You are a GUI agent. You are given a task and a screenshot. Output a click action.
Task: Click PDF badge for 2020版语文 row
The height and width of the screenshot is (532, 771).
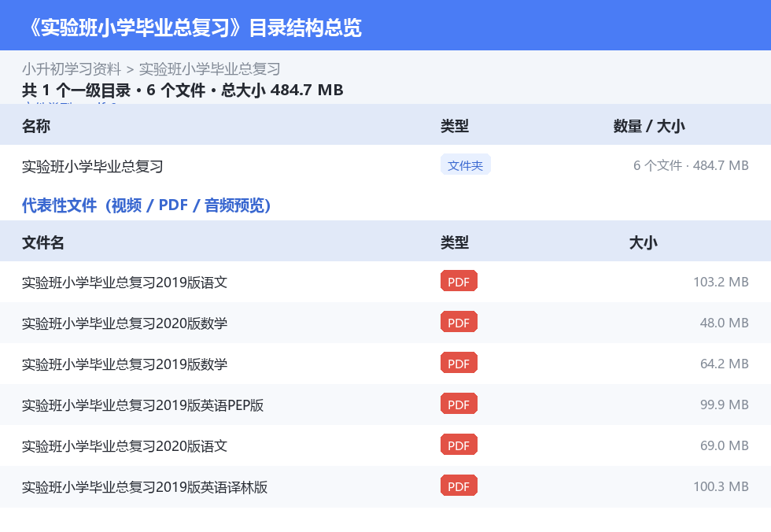pos(459,445)
